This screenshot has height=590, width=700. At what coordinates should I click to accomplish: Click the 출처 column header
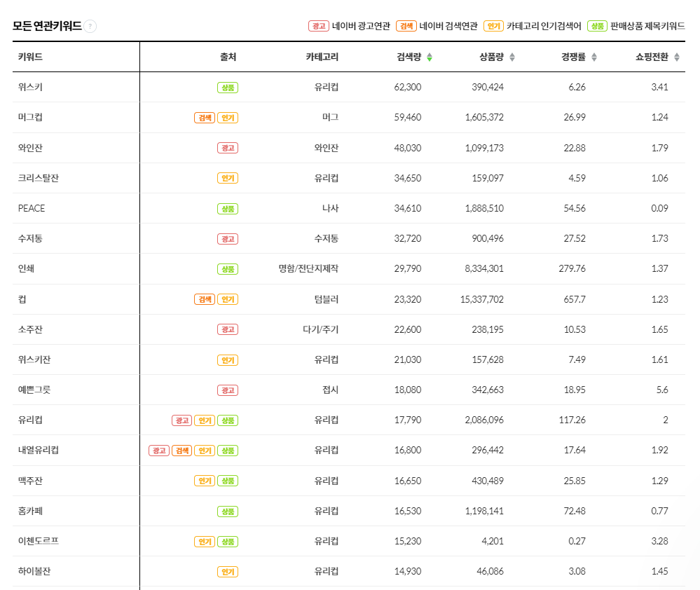click(228, 57)
